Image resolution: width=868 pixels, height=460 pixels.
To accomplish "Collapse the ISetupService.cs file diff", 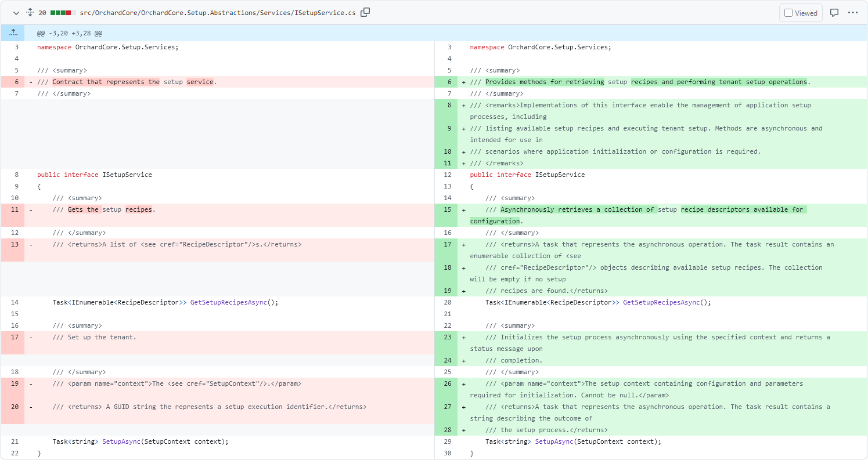I will pyautogui.click(x=16, y=13).
